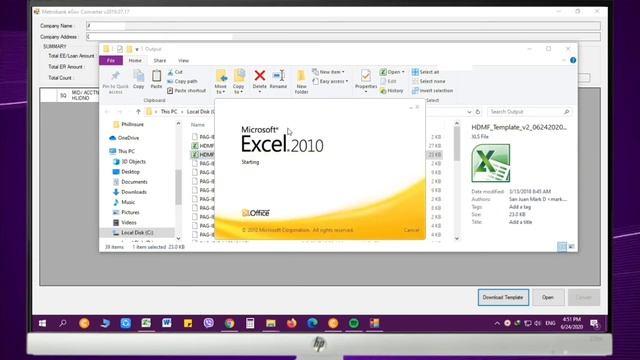Click the Copy icon in Clipboard group
640x360 pixels.
(x=139, y=76)
